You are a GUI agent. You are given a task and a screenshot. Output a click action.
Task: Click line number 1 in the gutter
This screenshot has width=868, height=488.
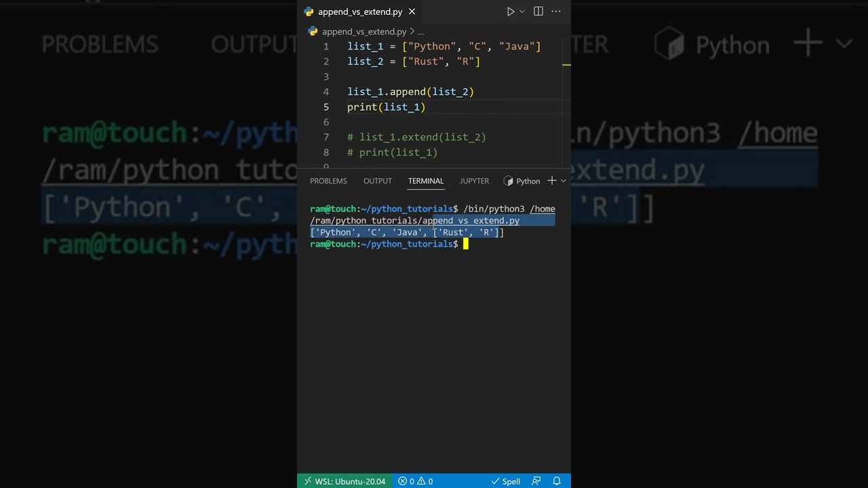326,46
